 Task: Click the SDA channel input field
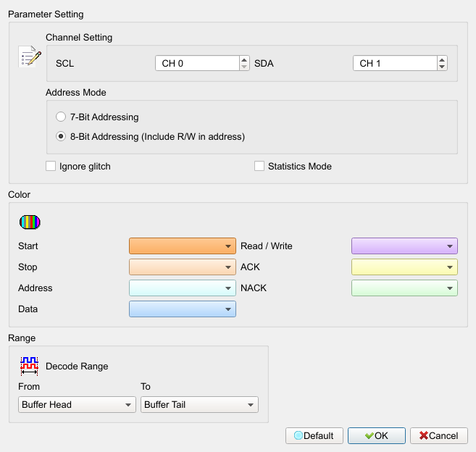tap(395, 63)
